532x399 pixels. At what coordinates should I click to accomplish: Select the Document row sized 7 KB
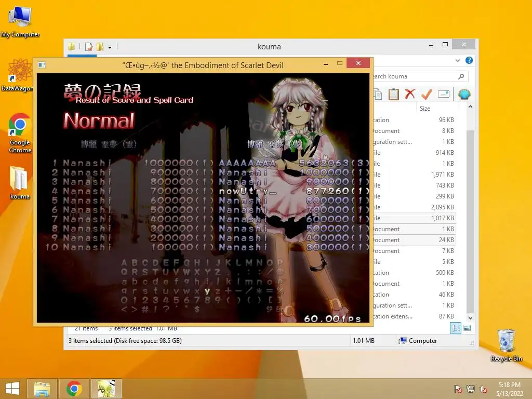point(414,251)
